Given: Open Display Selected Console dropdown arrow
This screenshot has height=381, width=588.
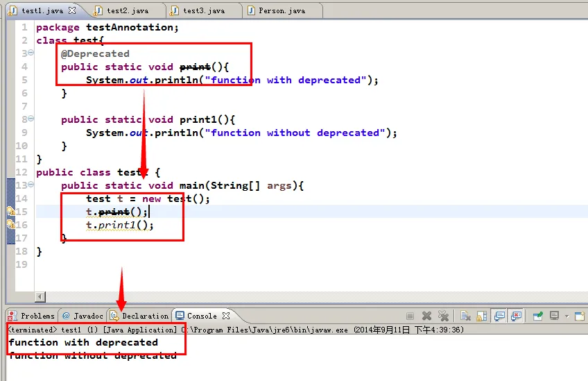Looking at the screenshot, I should pos(567,316).
